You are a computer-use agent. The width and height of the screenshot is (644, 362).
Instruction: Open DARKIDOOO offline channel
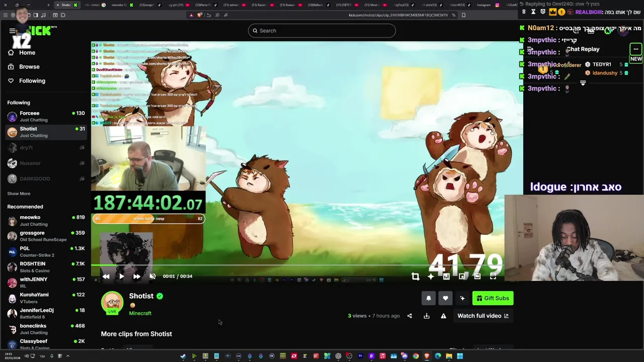click(45, 179)
